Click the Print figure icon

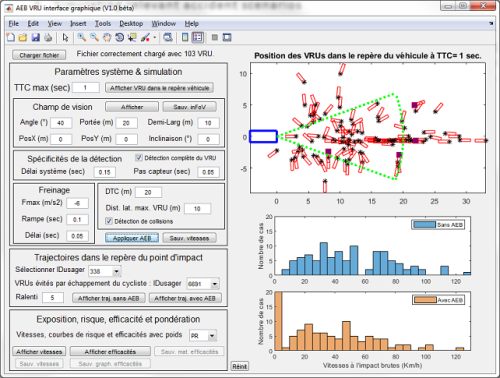pos(48,37)
